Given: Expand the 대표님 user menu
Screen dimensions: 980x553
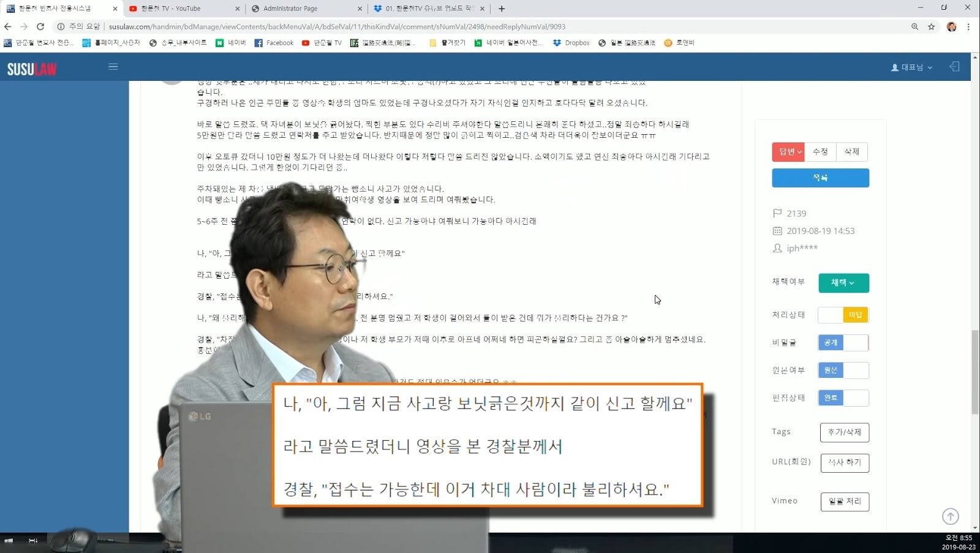Looking at the screenshot, I should [x=911, y=67].
